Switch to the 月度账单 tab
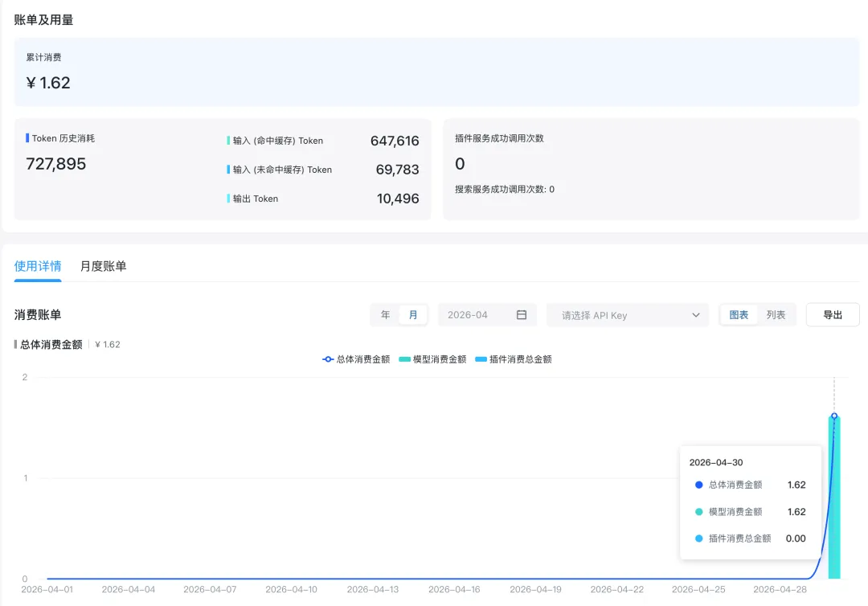This screenshot has height=606, width=868. coord(103,266)
